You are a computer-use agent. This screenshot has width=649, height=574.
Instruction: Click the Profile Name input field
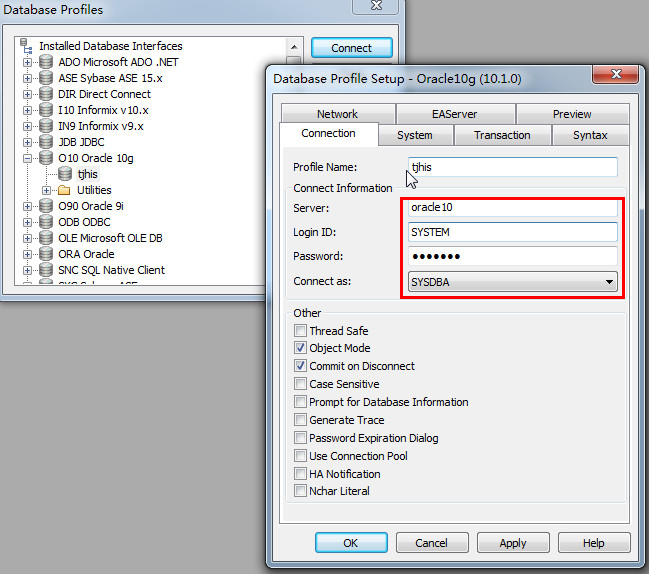tap(512, 167)
